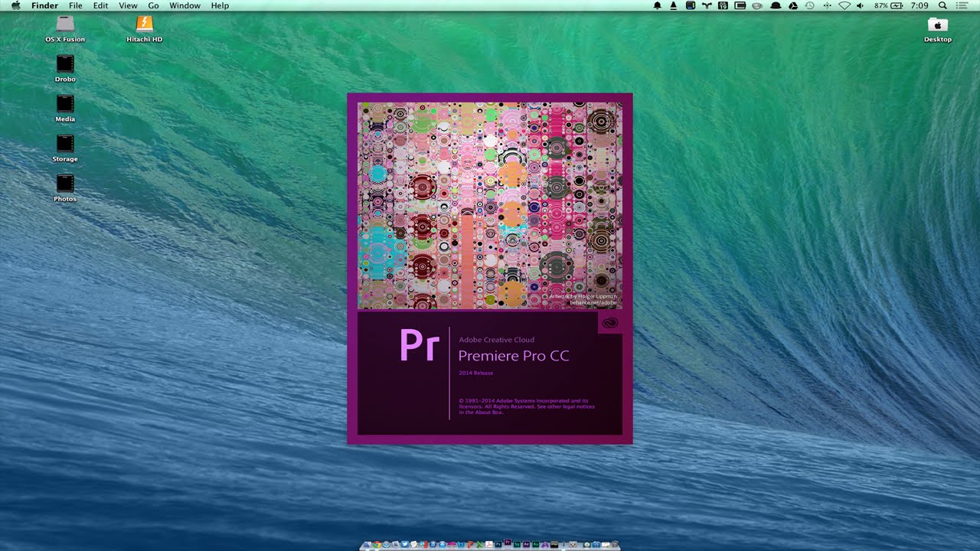Launch Audition from the Dock
The width and height of the screenshot is (980, 551).
(536, 544)
